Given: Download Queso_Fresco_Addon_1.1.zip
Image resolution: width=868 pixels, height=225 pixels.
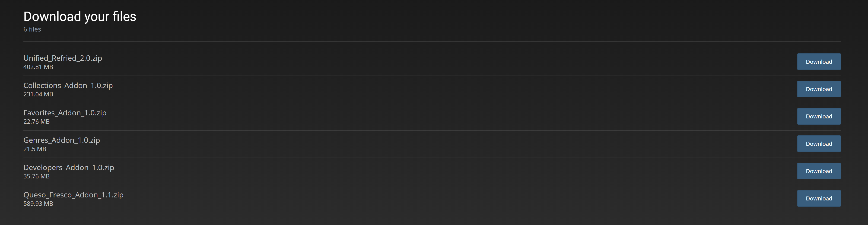Looking at the screenshot, I should 818,198.
